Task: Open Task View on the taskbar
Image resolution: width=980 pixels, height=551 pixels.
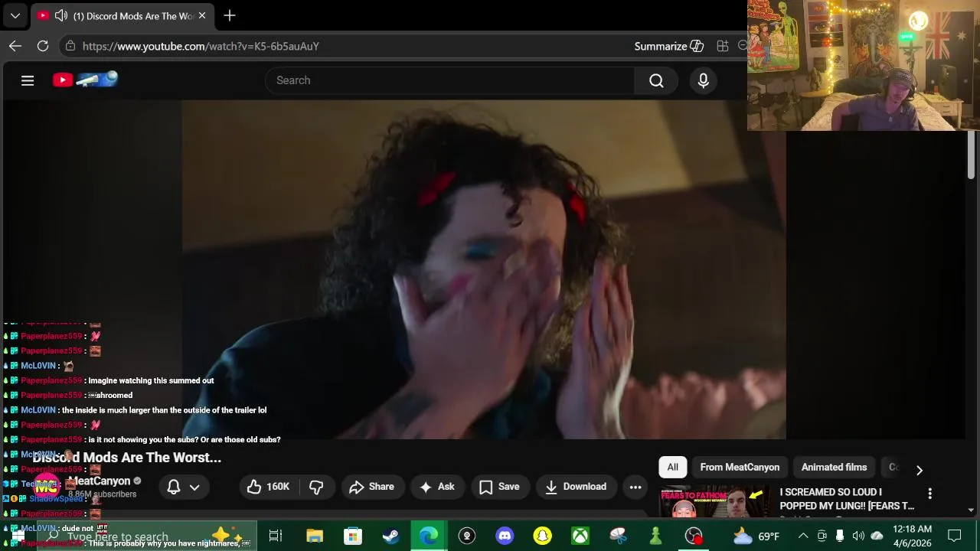Action: tap(276, 536)
